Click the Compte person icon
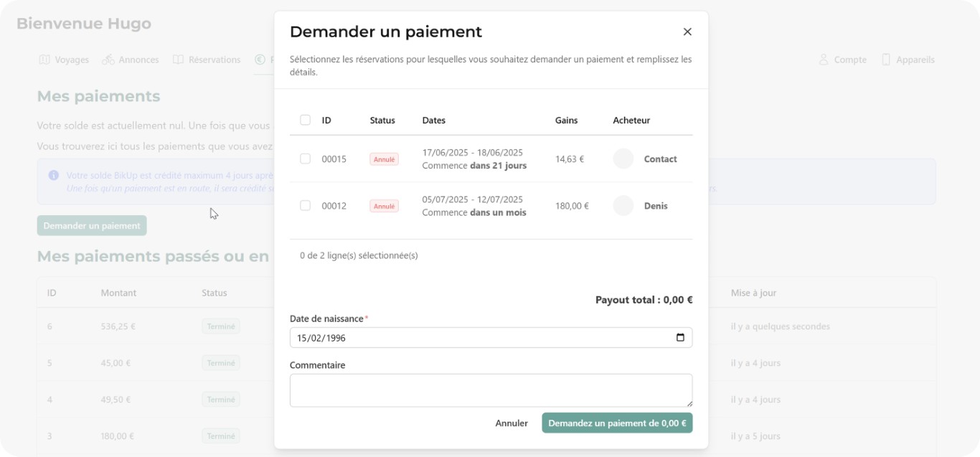 click(825, 60)
